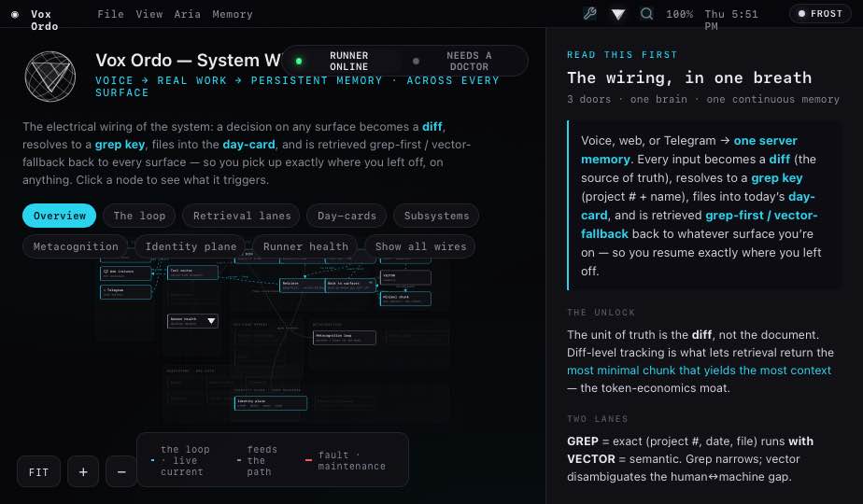
Task: Click the 'THE UNLOCK' section label
Action: point(601,313)
